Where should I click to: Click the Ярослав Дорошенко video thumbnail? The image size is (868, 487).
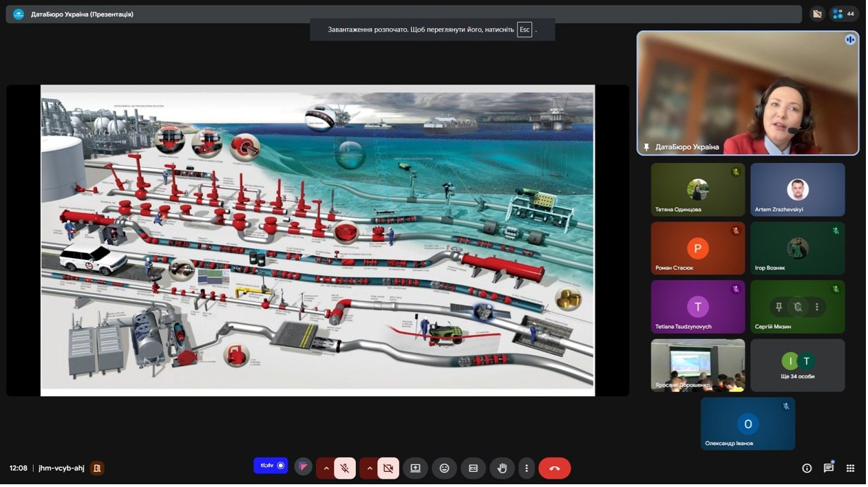coord(697,365)
